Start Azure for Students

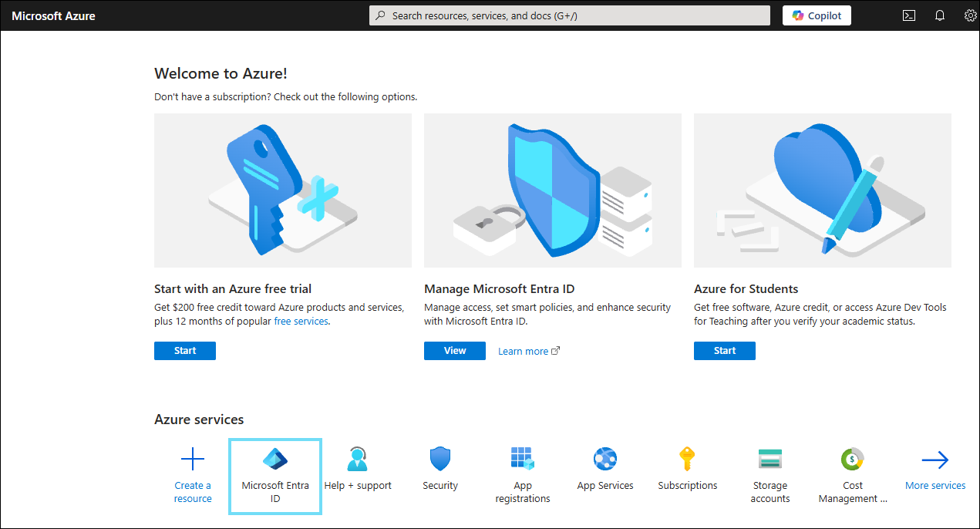(x=724, y=350)
